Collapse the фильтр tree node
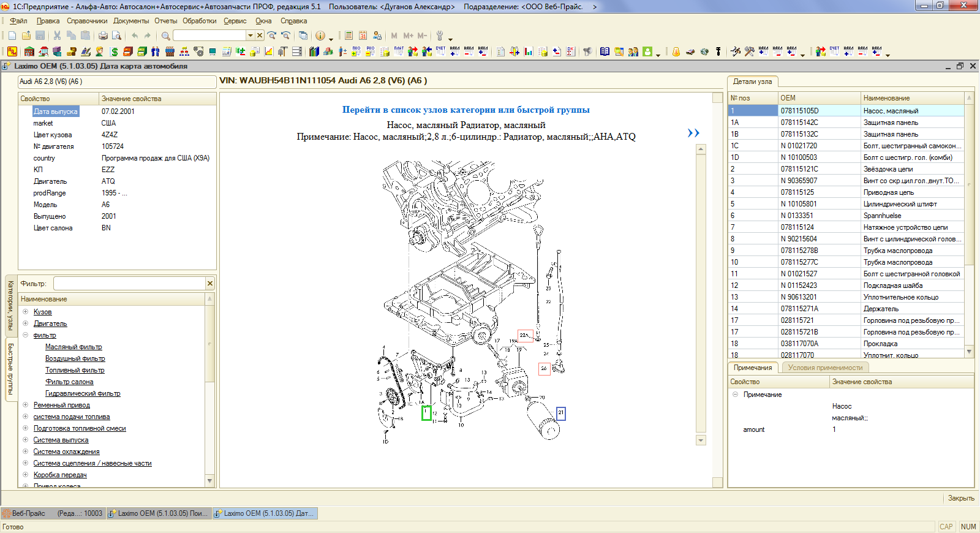This screenshot has height=533, width=980. tap(26, 335)
